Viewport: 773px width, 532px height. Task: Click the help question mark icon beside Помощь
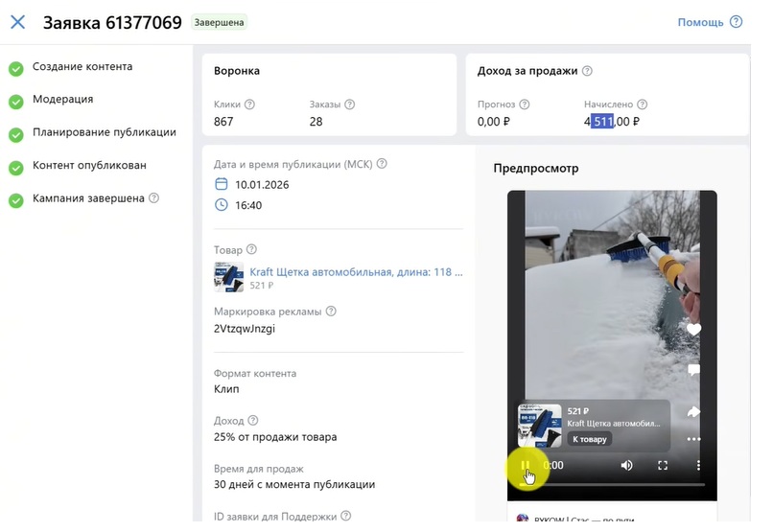pos(736,22)
